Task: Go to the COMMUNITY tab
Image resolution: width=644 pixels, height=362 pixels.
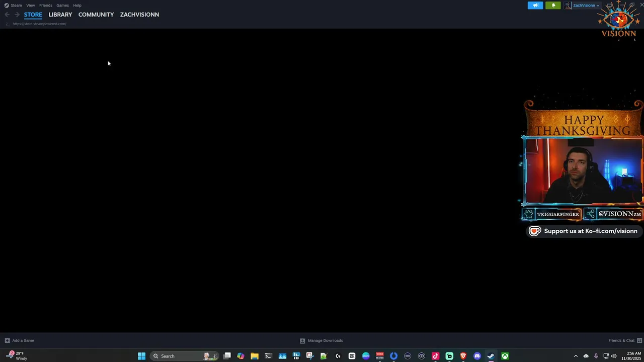Action: [x=96, y=15]
